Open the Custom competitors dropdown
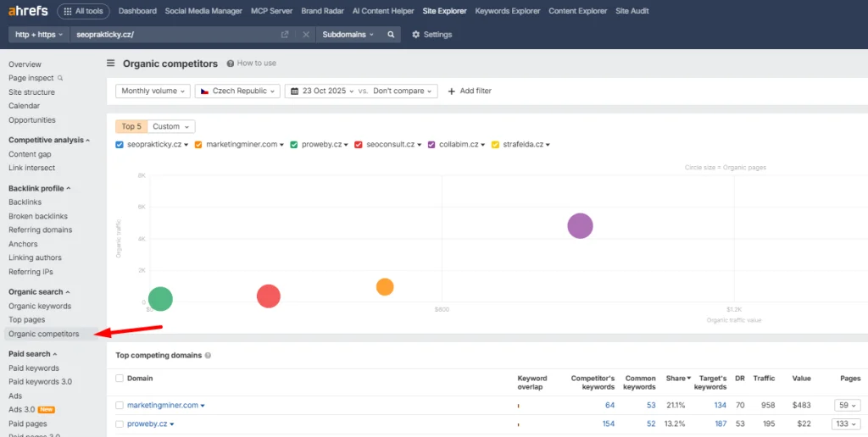 [171, 127]
